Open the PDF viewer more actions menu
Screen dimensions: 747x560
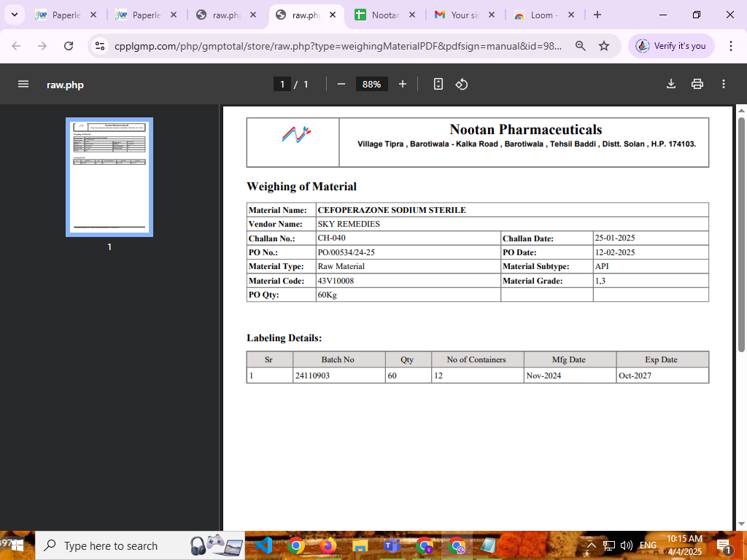pyautogui.click(x=724, y=84)
